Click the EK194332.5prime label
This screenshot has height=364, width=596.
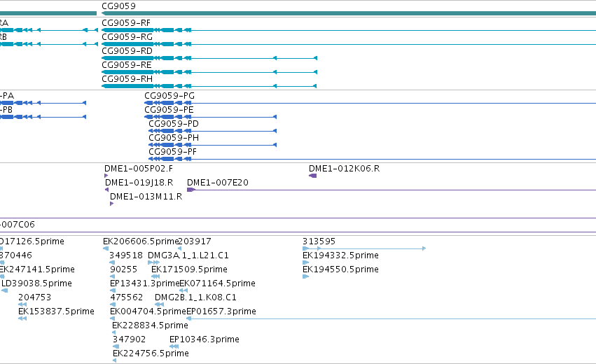pos(340,255)
